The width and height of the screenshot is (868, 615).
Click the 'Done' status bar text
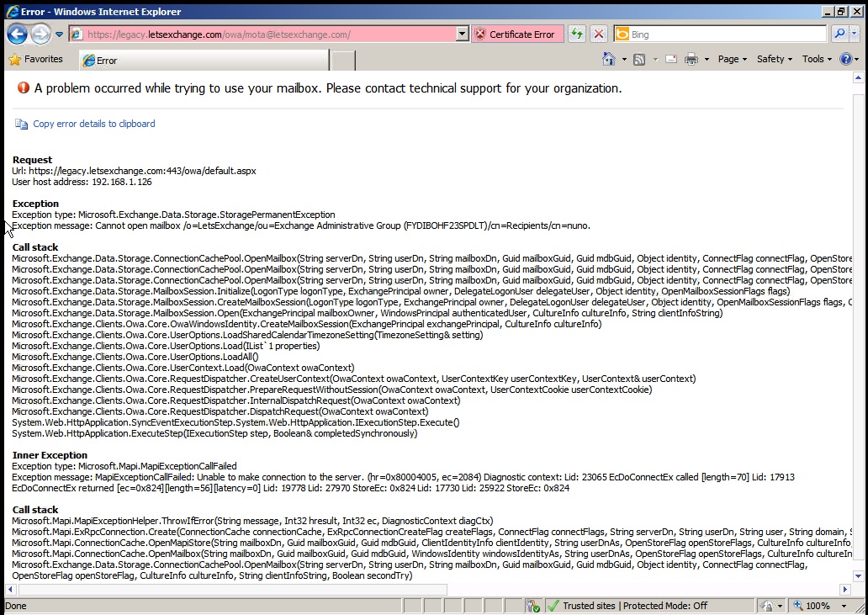pyautogui.click(x=16, y=606)
